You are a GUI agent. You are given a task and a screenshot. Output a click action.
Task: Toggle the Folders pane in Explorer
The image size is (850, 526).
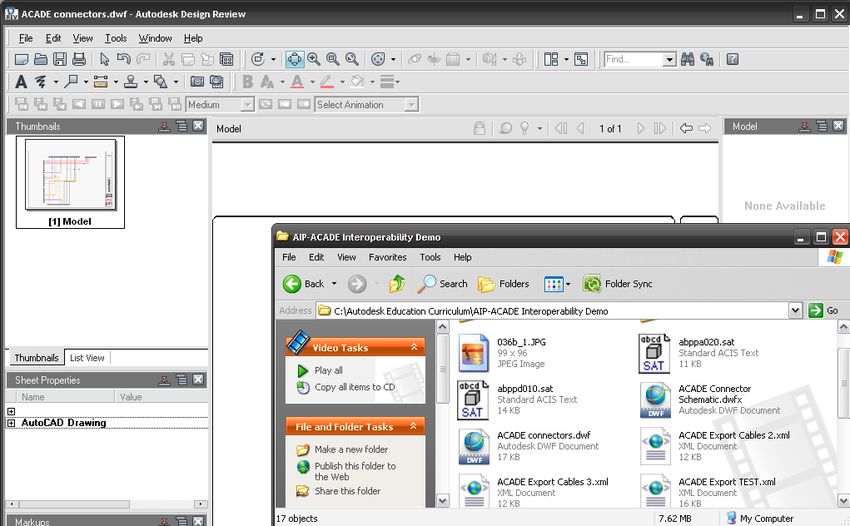[x=504, y=284]
